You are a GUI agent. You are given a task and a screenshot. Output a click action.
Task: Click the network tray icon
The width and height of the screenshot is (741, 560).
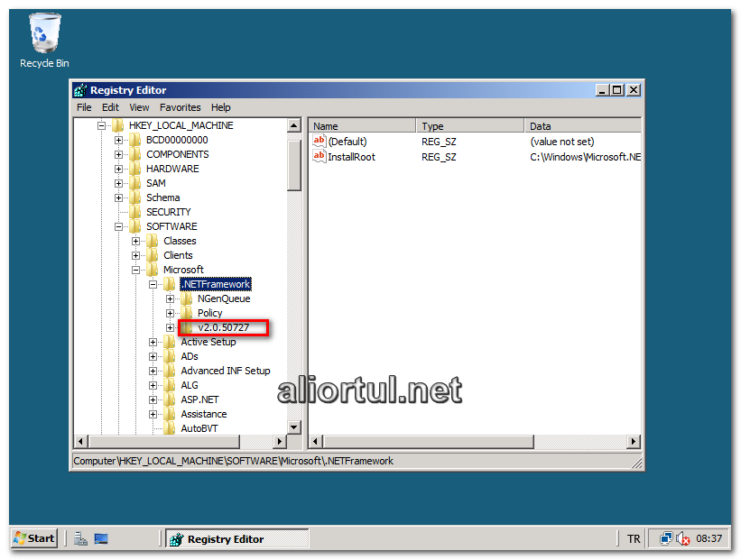point(666,538)
